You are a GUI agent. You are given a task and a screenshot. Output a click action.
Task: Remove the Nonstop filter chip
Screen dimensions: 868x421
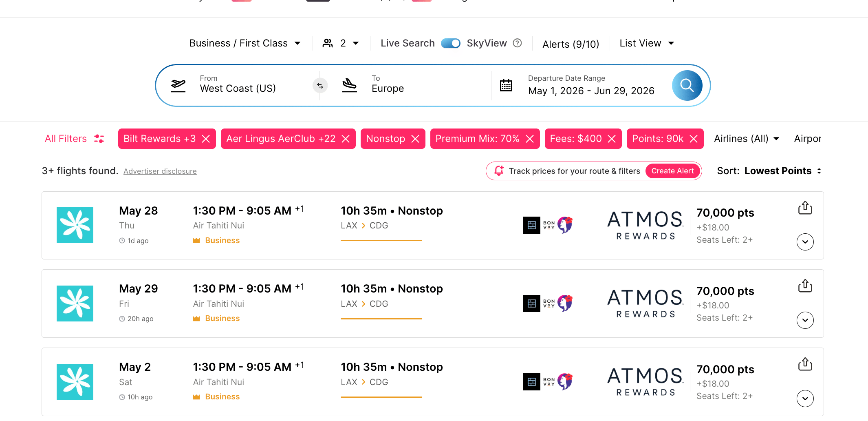[415, 139]
